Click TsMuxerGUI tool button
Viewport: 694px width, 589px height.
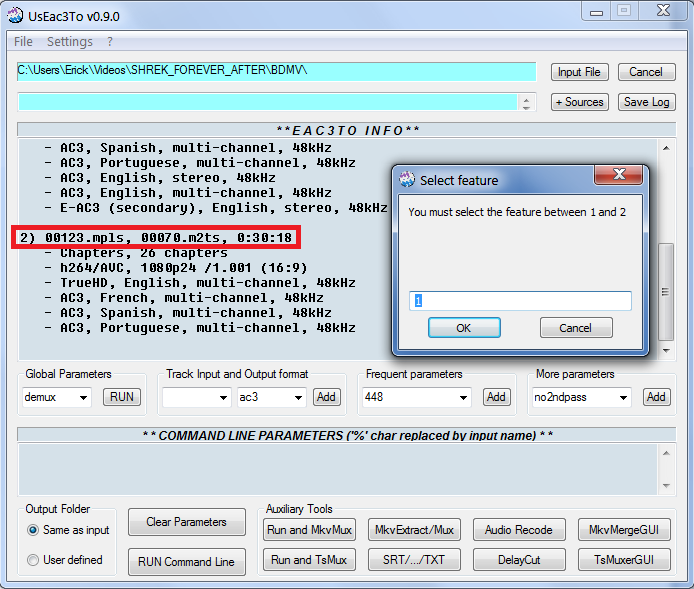[x=624, y=560]
